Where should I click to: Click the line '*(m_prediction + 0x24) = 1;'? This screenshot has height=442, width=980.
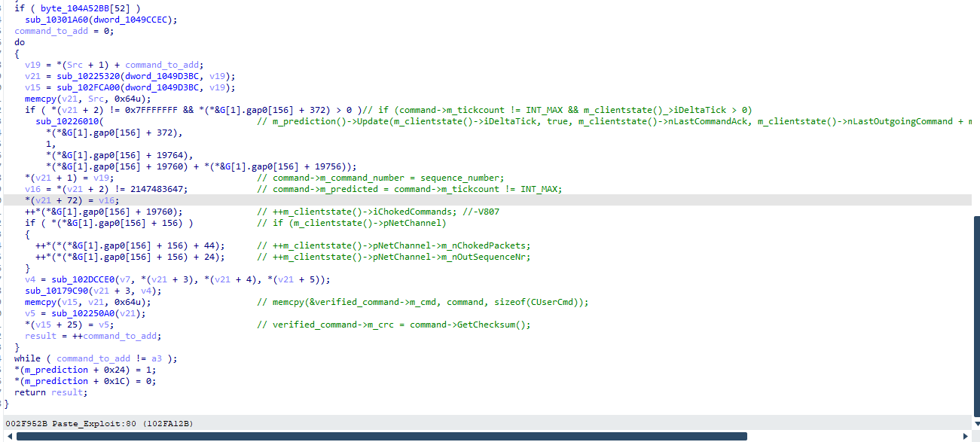[x=85, y=370]
